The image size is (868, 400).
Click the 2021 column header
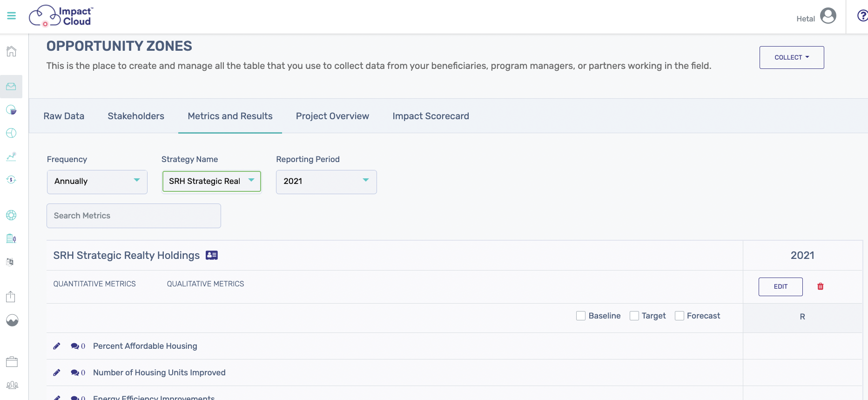pyautogui.click(x=802, y=255)
